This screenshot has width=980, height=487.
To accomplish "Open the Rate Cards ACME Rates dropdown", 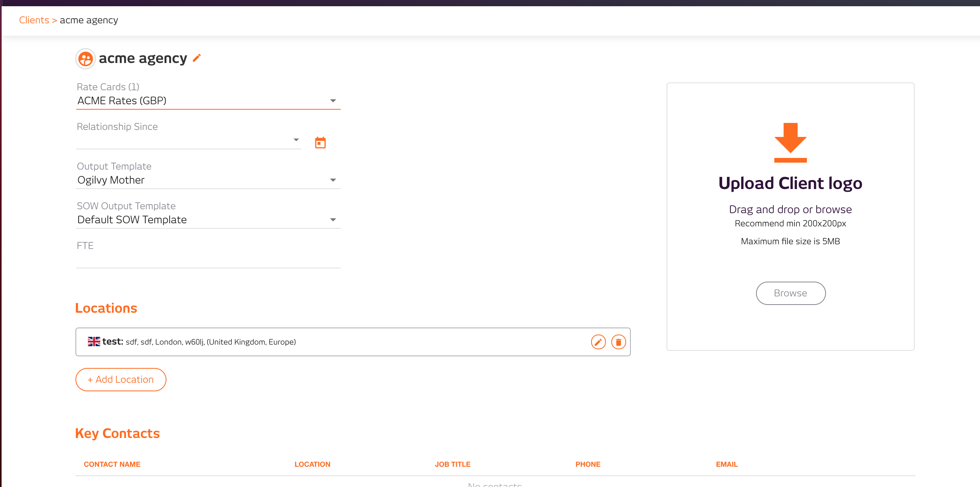I will point(208,101).
